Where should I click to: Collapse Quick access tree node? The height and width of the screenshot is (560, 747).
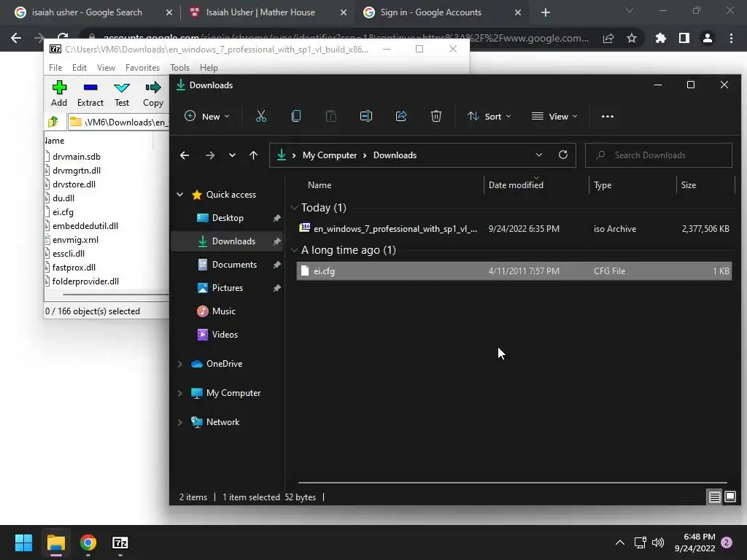180,194
